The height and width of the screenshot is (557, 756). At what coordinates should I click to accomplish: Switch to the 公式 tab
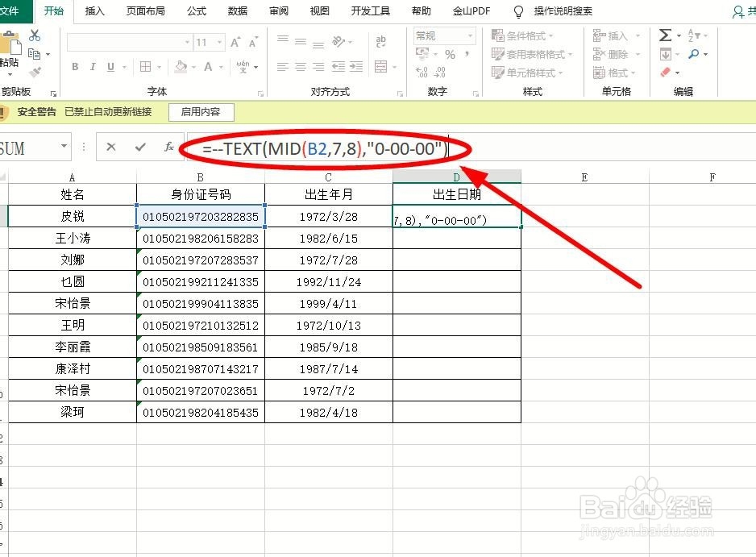pos(196,11)
